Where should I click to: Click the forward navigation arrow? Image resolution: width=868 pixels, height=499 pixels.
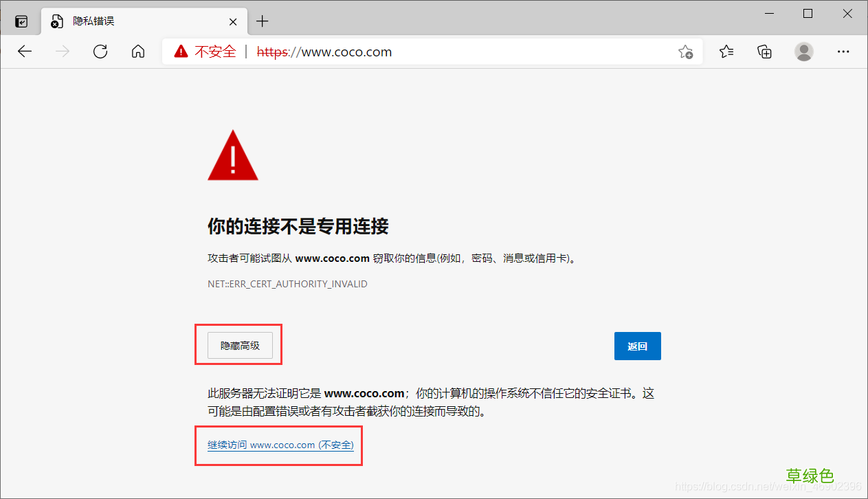62,51
